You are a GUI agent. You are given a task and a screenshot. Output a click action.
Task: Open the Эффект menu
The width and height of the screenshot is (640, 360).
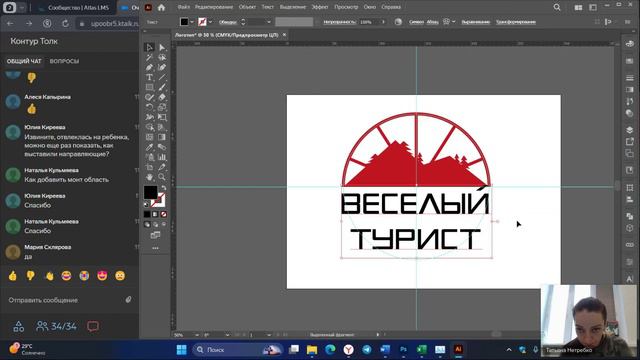point(320,7)
